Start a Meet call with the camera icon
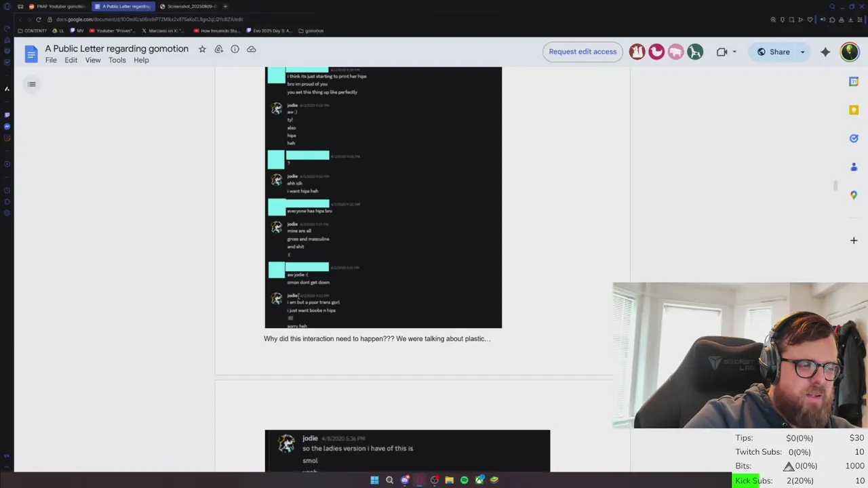 click(x=722, y=52)
